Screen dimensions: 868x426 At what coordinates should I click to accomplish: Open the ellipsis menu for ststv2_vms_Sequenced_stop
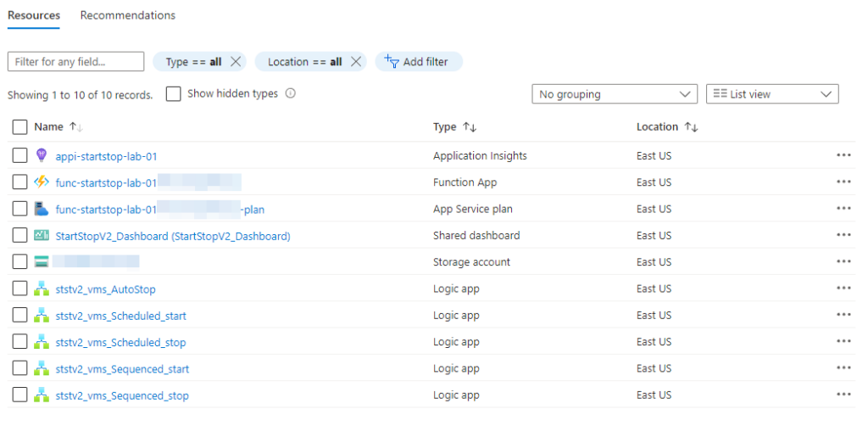coord(843,395)
